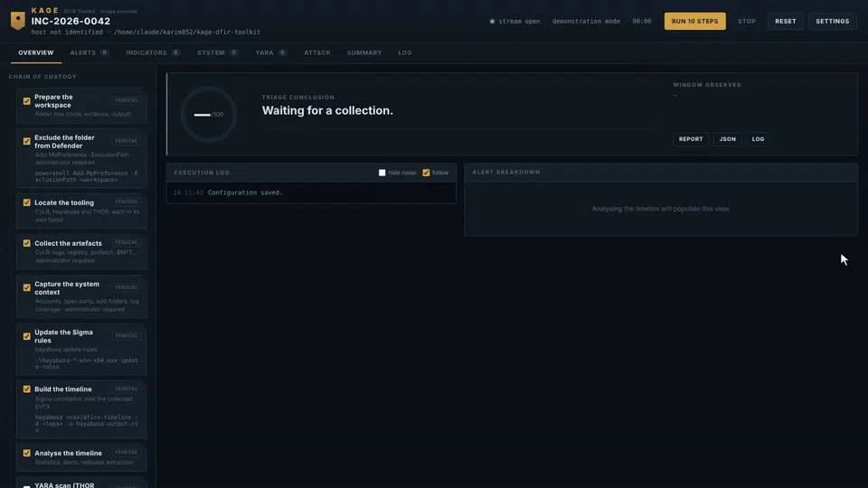Screen dimensions: 868x488
Task: Disable the follow checkbox
Action: click(426, 173)
